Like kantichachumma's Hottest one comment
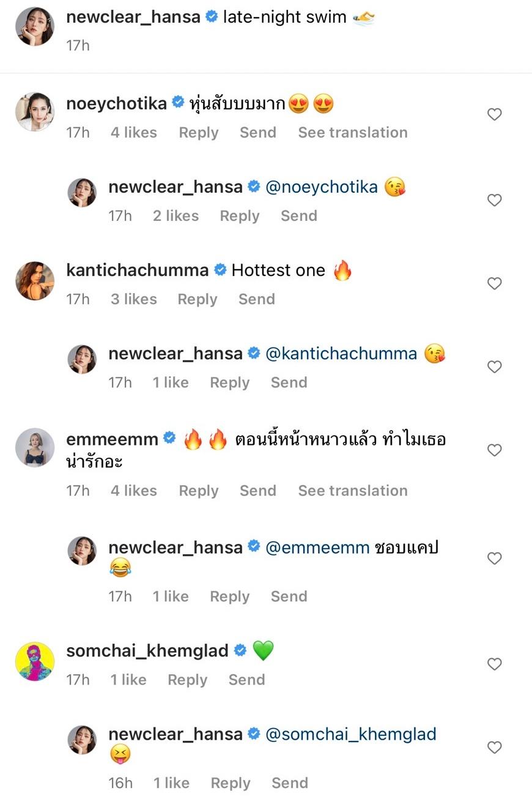Viewport: 532px width, 810px height. [x=494, y=283]
